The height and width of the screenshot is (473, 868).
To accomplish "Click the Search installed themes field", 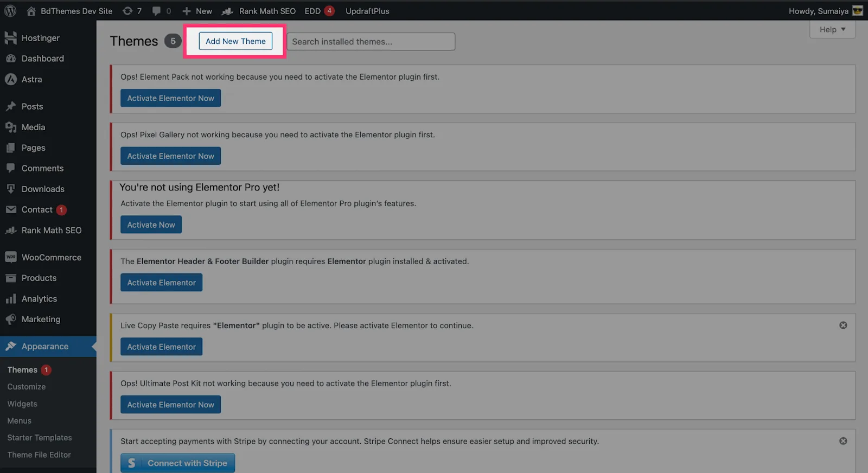I will 371,41.
